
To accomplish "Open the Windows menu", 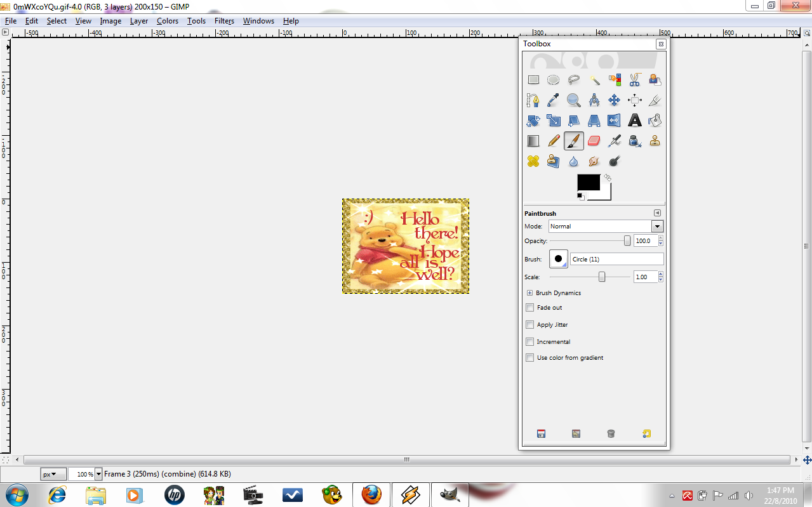I will coord(258,21).
